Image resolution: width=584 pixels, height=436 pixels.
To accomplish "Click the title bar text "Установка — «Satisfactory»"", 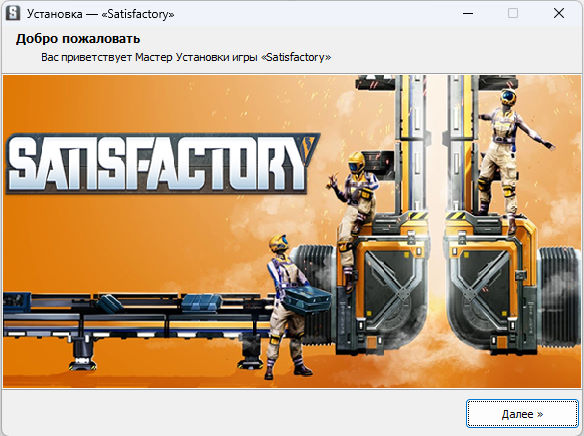I will coord(101,14).
